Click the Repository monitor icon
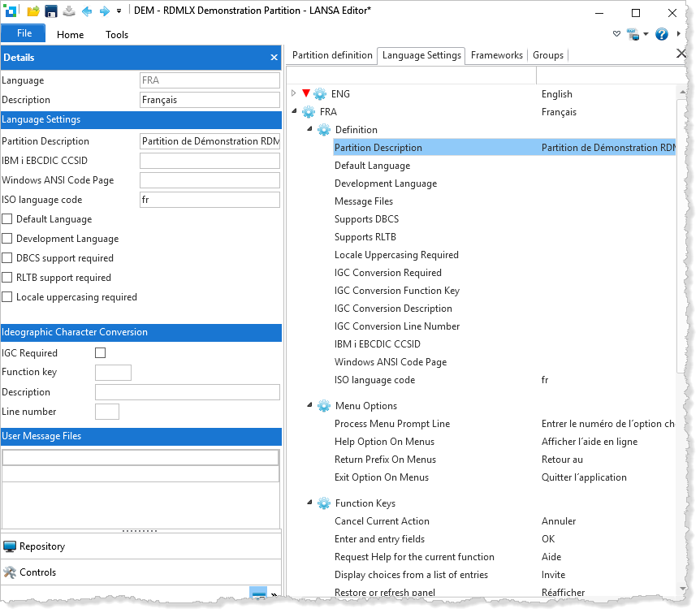The width and height of the screenshot is (700, 613). click(10, 546)
